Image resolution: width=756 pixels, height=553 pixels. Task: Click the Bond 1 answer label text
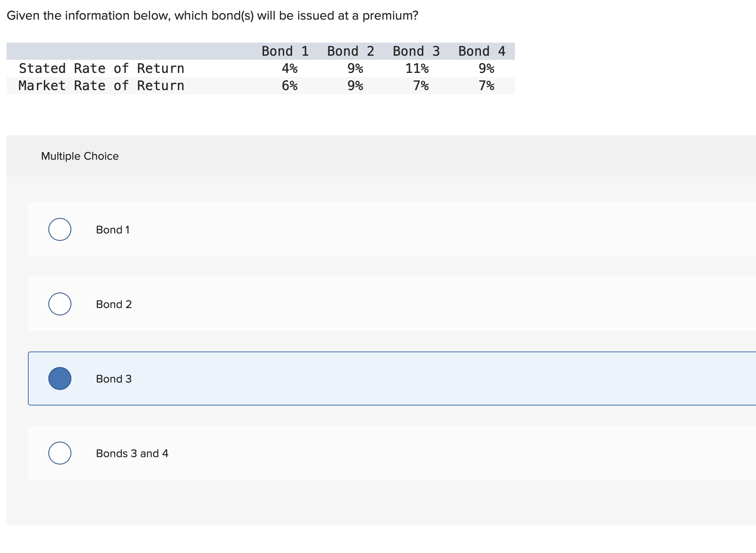point(113,229)
